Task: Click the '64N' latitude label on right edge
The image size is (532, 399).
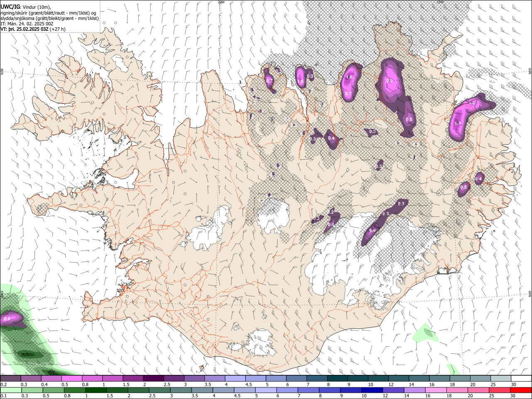Action: [x=530, y=294]
